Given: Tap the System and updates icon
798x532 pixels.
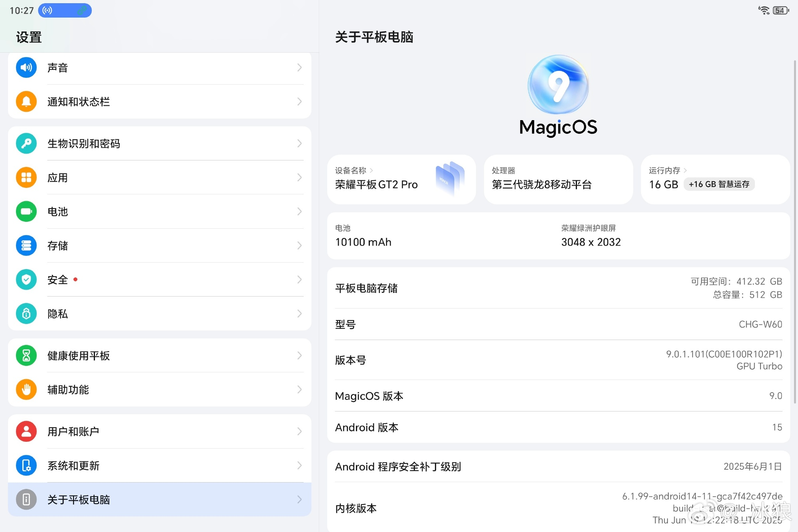Looking at the screenshot, I should point(26,465).
